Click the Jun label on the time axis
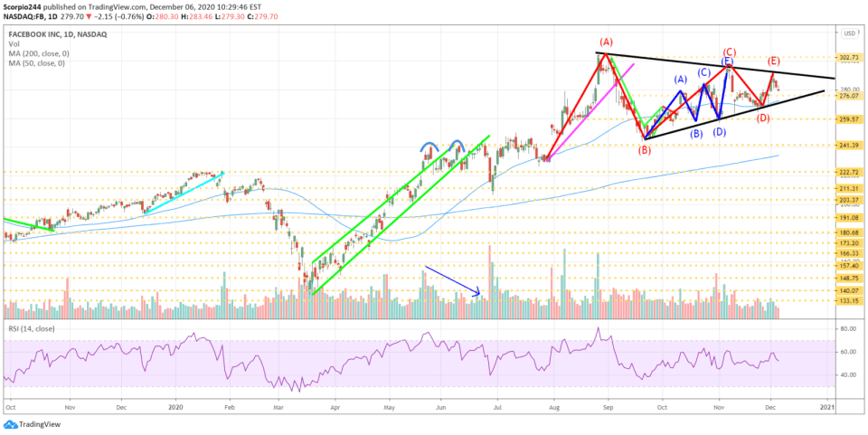Image resolution: width=868 pixels, height=435 pixels. coord(440,407)
